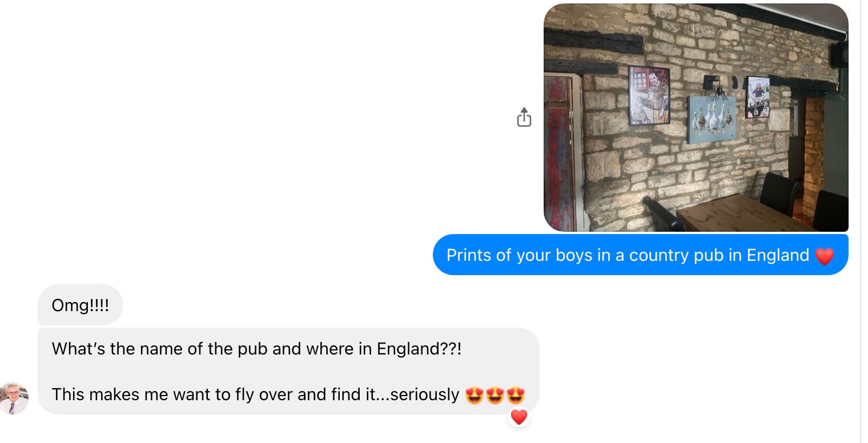Click the chat pane's right edge divider
The height and width of the screenshot is (443, 868).
860,221
